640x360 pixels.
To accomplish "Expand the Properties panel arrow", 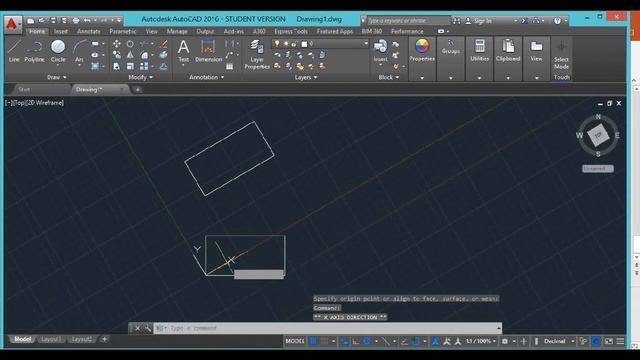I will 422,78.
